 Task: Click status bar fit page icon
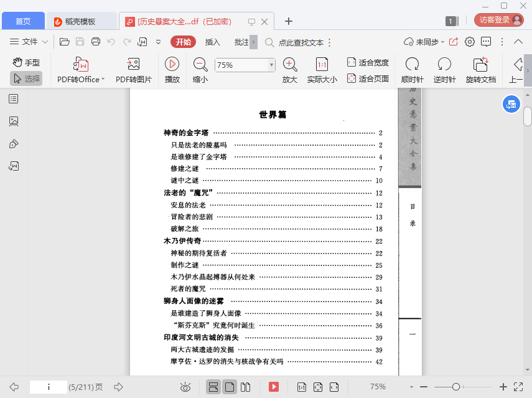tap(318, 387)
